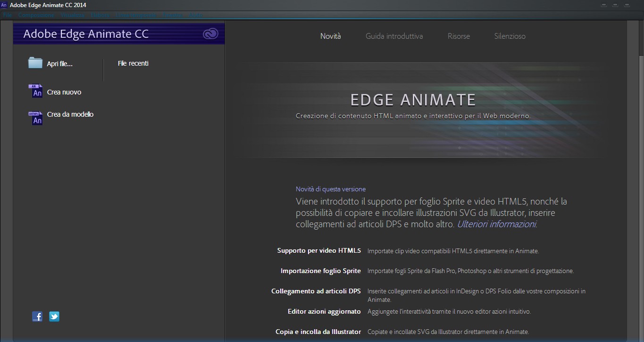Click the 'Novità di questa versione' heading
This screenshot has width=644, height=342.
tap(331, 189)
